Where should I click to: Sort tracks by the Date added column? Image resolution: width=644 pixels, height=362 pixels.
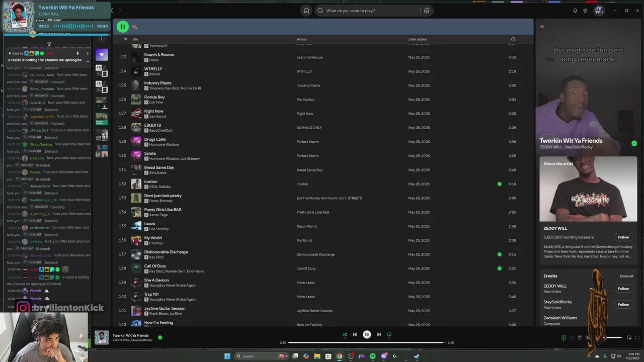coord(418,39)
